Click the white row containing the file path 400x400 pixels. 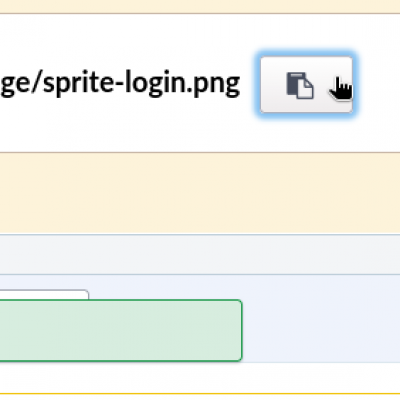[x=200, y=83]
